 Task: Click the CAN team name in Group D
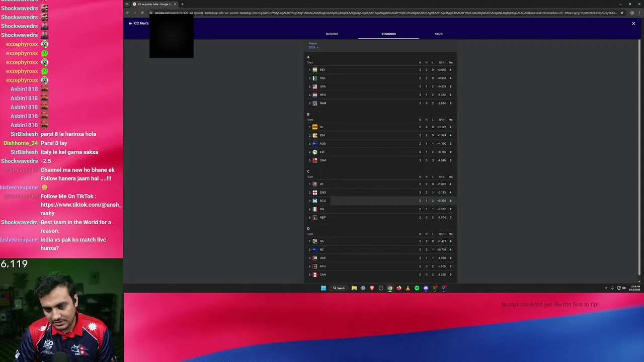click(323, 275)
